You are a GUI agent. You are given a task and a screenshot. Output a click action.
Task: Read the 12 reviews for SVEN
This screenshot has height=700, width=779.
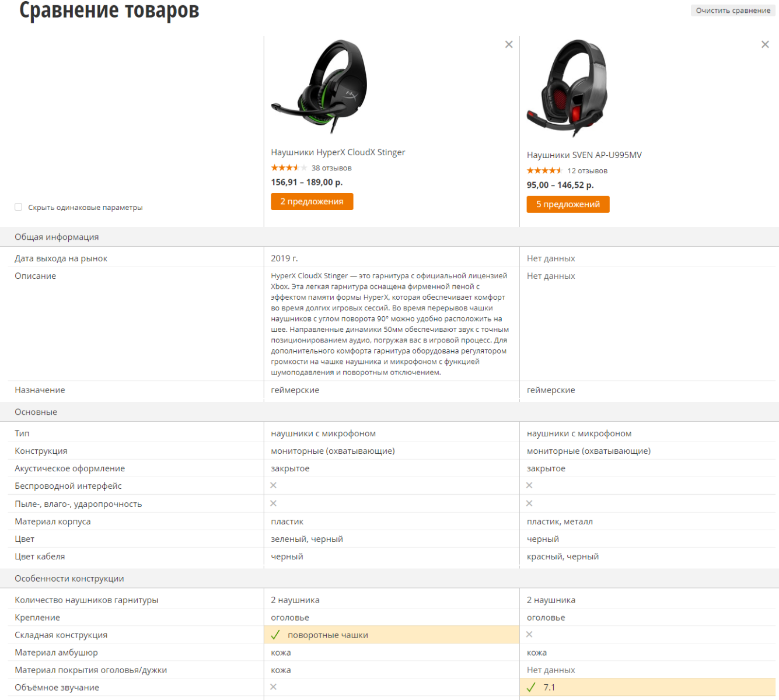tap(588, 171)
